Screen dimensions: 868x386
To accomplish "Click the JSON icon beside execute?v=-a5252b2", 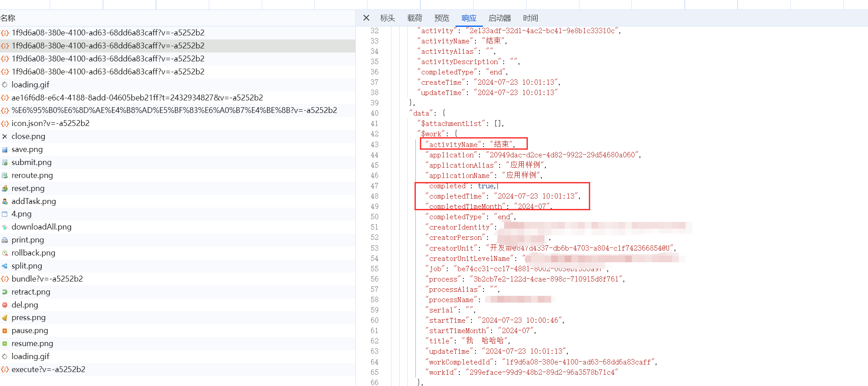I will point(4,369).
